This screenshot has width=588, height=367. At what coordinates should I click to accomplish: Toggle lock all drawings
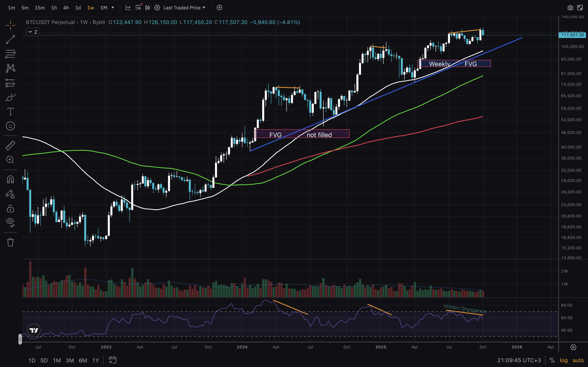click(10, 208)
